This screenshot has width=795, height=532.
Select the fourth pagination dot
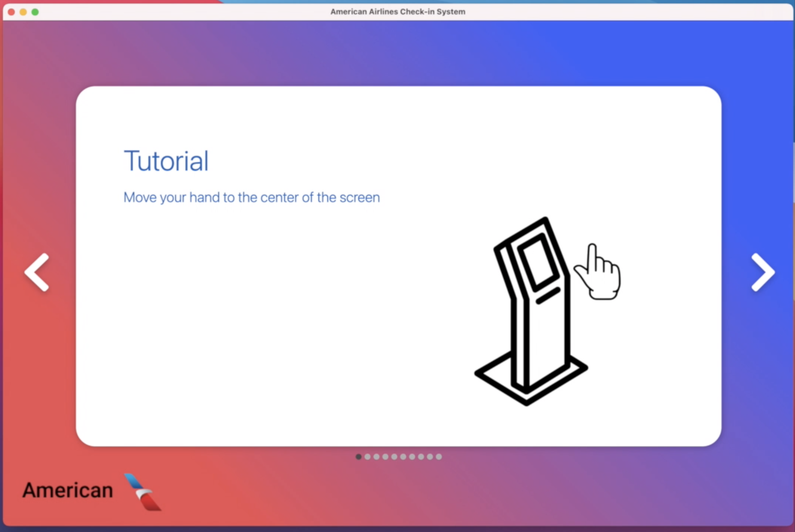[x=386, y=457]
